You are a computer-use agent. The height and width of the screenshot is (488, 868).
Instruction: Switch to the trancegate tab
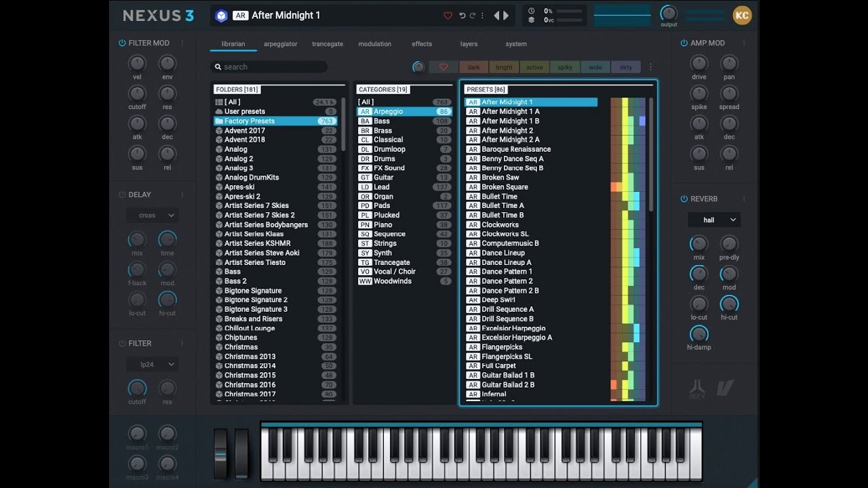pyautogui.click(x=328, y=44)
